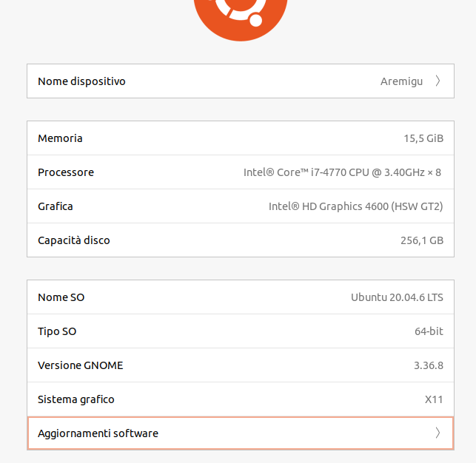Click the Ubuntu logo at top
This screenshot has height=463, width=476.
(x=241, y=18)
